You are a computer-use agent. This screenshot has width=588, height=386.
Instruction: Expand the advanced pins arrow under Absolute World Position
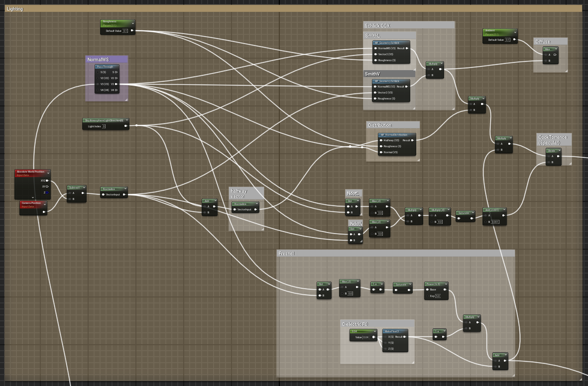pyautogui.click(x=33, y=197)
